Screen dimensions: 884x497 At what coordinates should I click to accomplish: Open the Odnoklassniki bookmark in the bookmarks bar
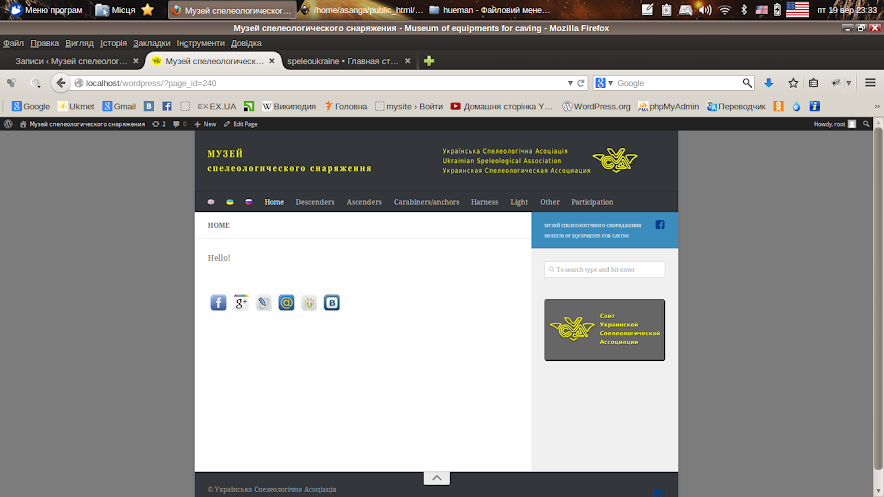coord(779,106)
